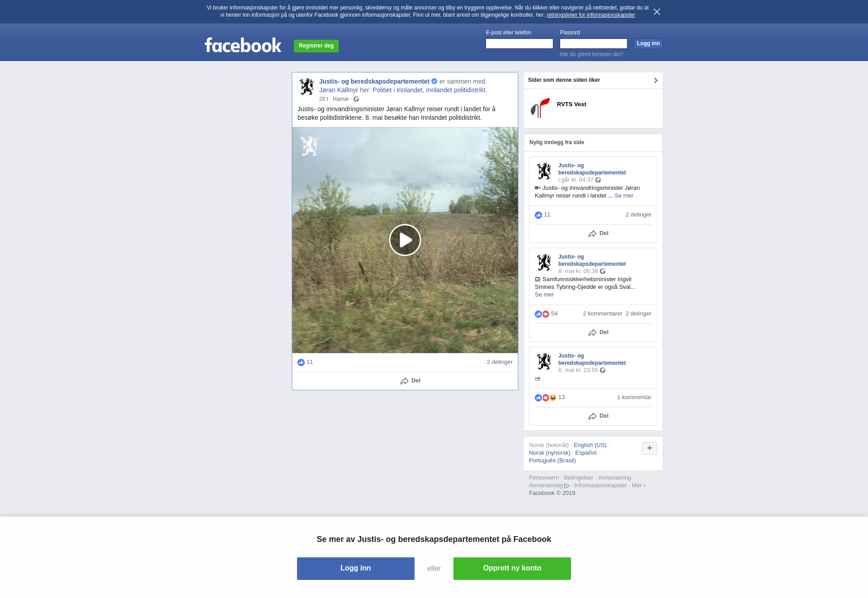Open 2 delinger under the main video

click(x=500, y=362)
